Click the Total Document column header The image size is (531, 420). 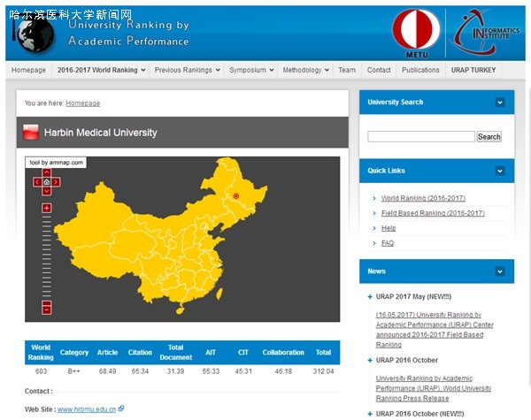pyautogui.click(x=176, y=352)
